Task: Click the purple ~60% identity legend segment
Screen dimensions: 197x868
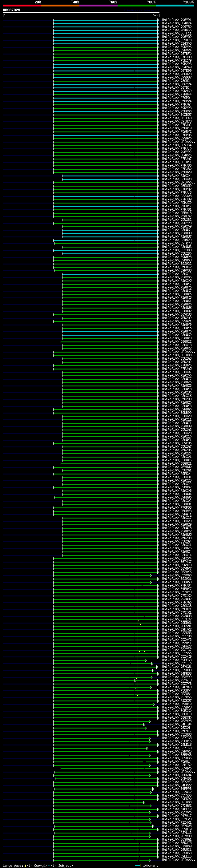Action: [x=99, y=6]
